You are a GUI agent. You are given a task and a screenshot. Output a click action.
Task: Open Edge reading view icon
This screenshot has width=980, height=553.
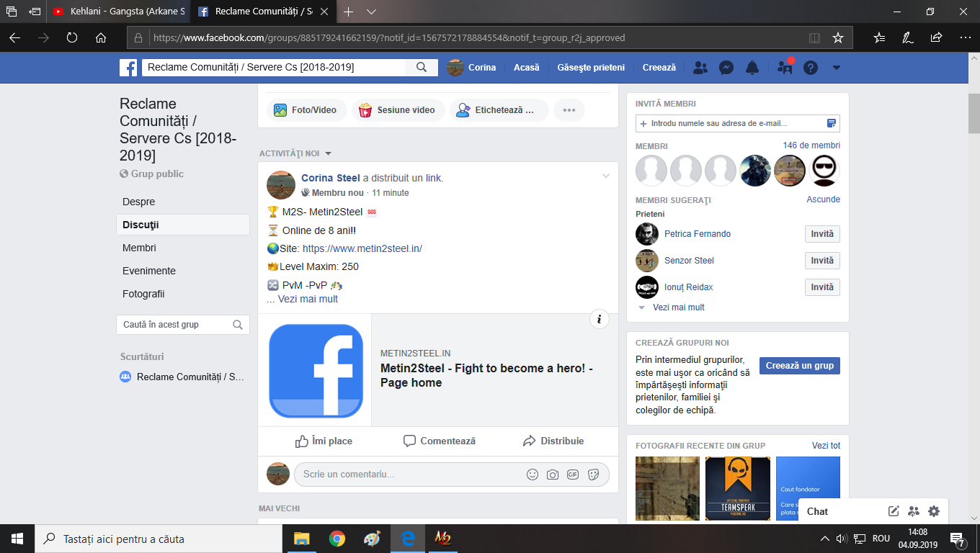[x=814, y=37]
